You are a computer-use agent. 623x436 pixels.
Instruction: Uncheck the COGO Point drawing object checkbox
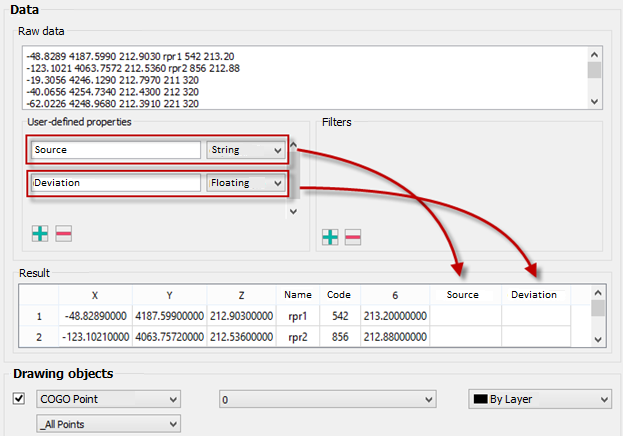pos(18,399)
